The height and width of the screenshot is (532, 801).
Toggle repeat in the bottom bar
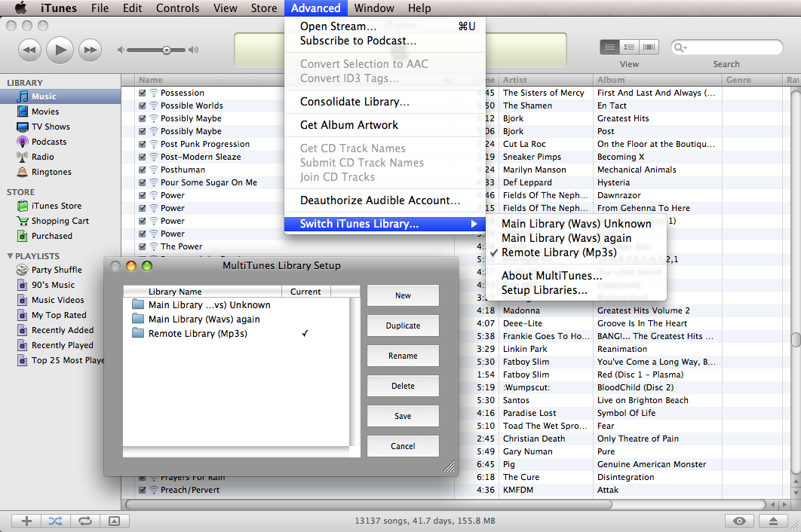[x=84, y=521]
